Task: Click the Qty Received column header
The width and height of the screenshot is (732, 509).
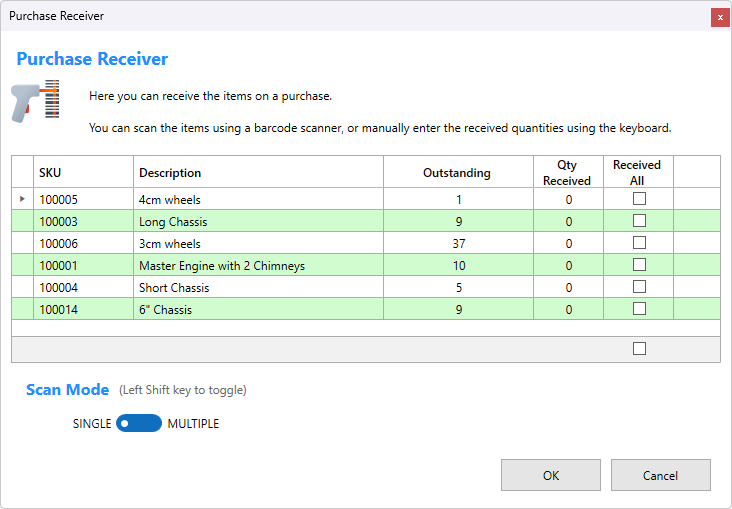Action: click(x=567, y=172)
